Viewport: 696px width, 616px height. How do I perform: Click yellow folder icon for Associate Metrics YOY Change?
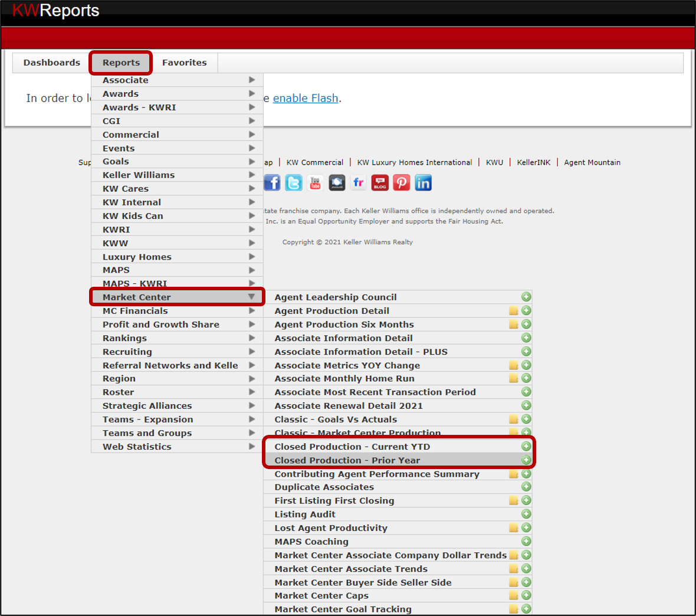click(514, 365)
